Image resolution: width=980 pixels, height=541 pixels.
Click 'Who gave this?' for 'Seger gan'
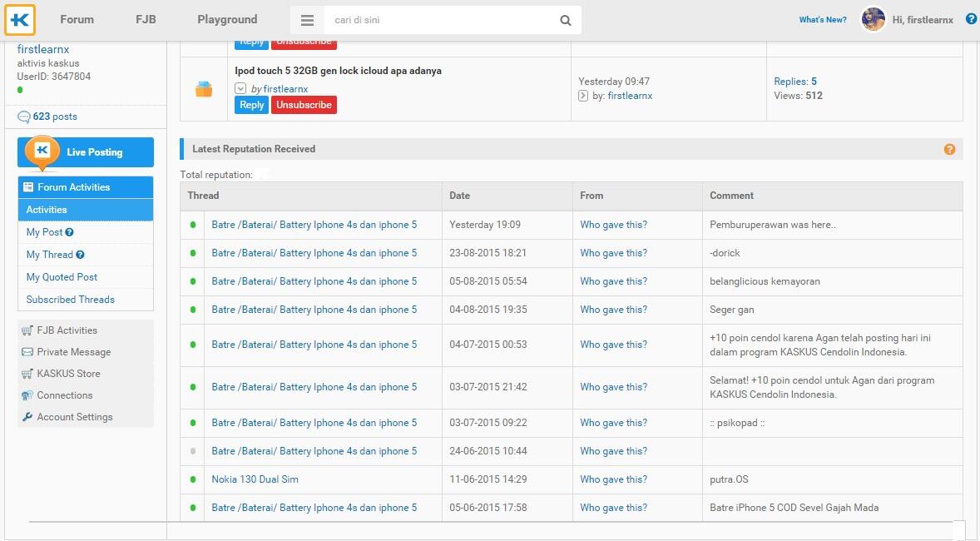pos(614,310)
